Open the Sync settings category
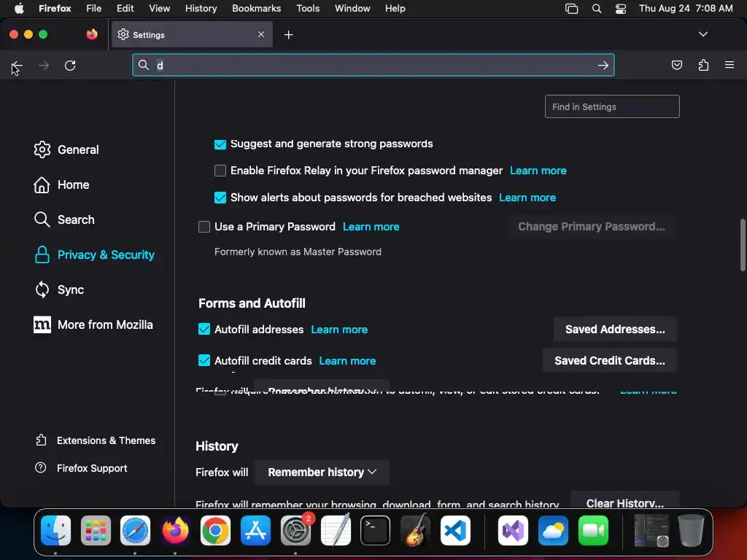This screenshot has width=747, height=560. click(58, 289)
